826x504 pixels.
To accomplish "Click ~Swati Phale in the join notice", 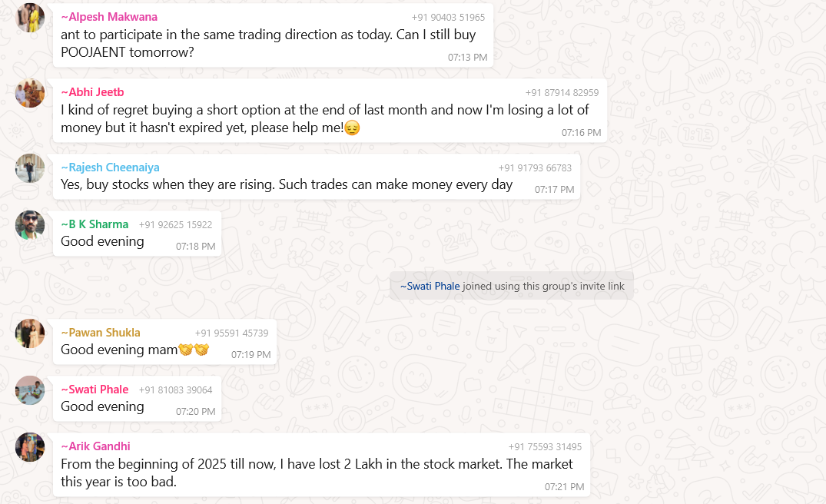I will pyautogui.click(x=430, y=286).
